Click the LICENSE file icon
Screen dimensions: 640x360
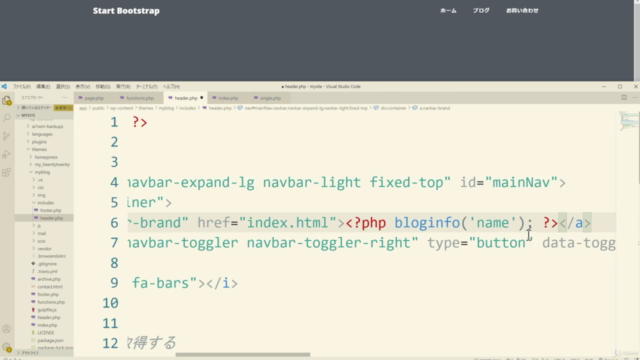tap(33, 333)
